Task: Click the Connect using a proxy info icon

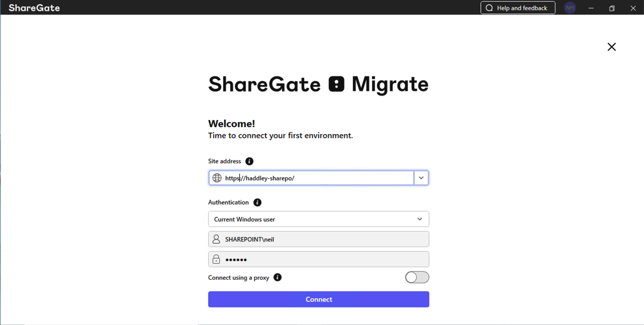Action: pyautogui.click(x=278, y=277)
